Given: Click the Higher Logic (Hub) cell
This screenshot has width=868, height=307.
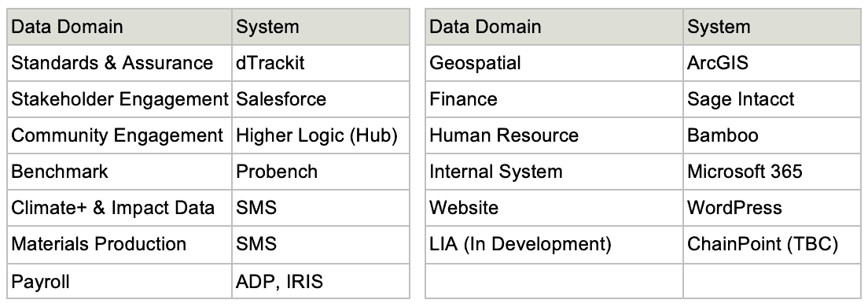Looking at the screenshot, I should click(x=321, y=135).
